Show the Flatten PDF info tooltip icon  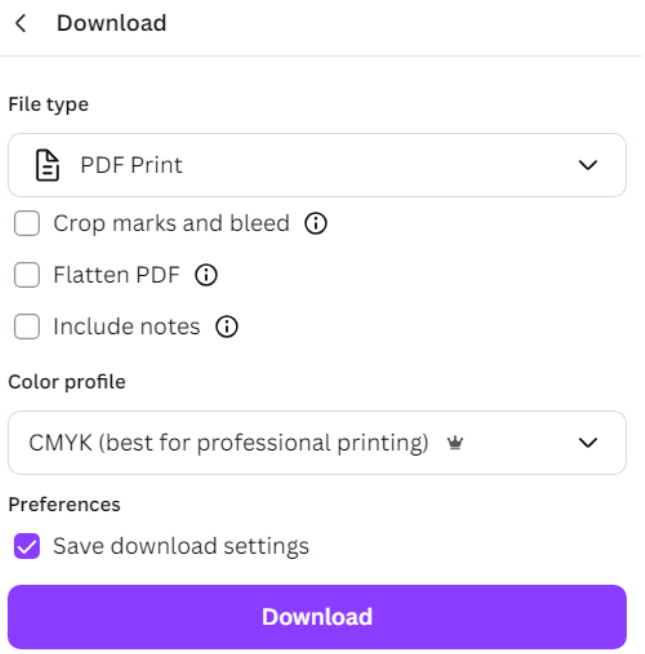coord(206,275)
